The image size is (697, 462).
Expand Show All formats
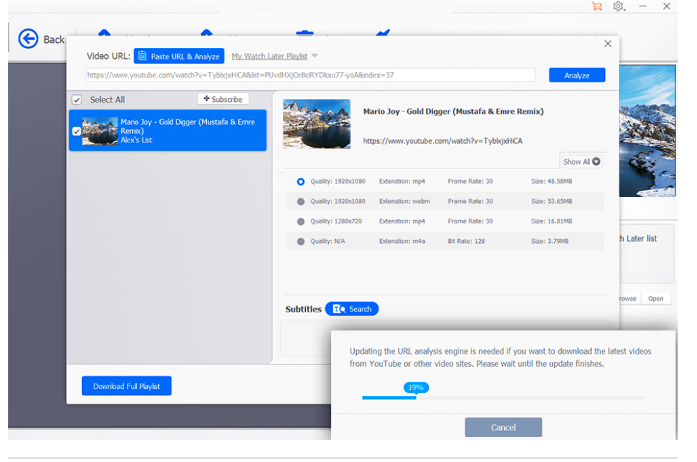(x=581, y=161)
